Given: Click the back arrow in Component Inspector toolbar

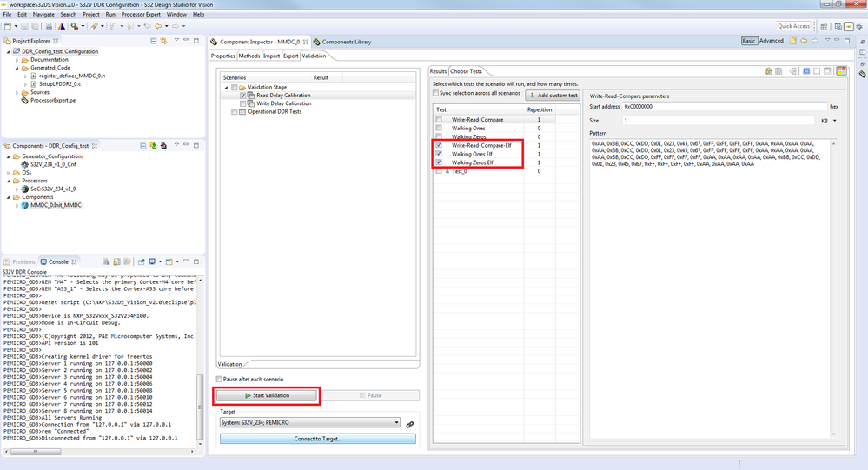Looking at the screenshot, I should click(x=804, y=41).
